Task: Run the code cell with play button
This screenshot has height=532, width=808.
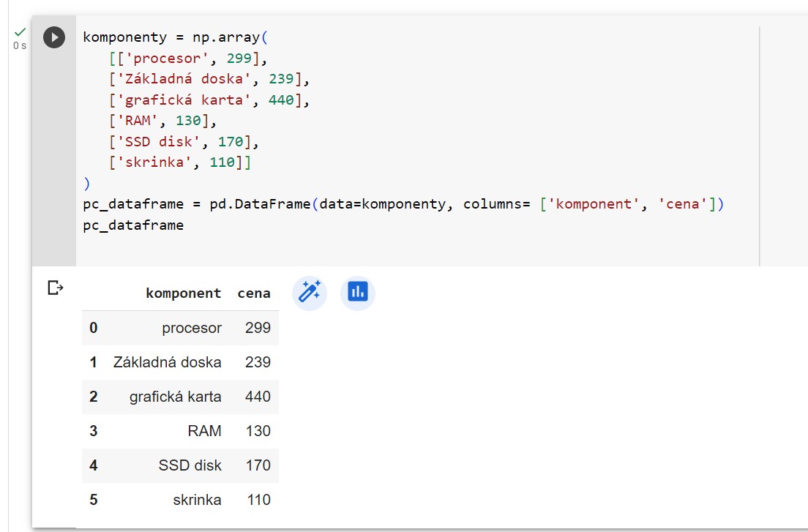Action: (x=54, y=37)
